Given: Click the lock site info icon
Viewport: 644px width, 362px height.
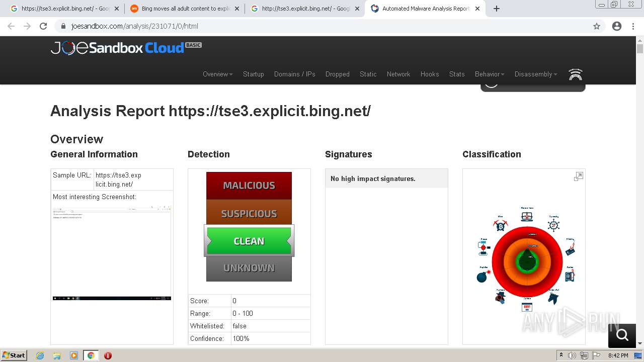Looking at the screenshot, I should coord(63,26).
